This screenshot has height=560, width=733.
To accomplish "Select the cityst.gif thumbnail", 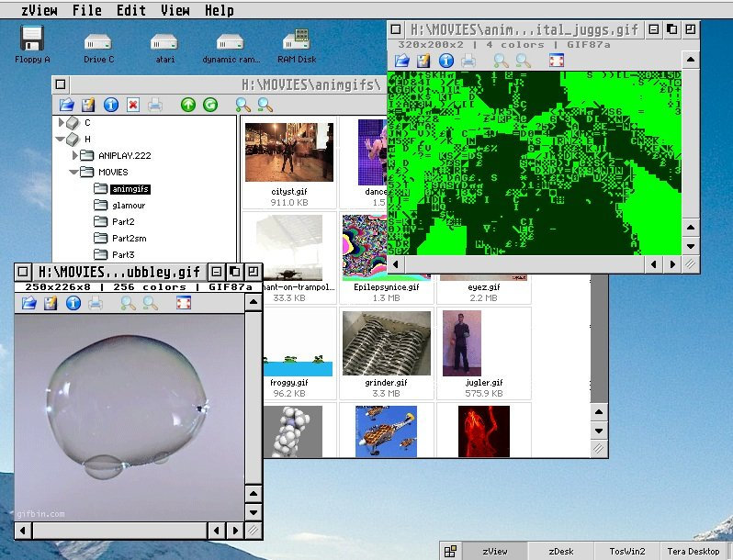I will click(289, 152).
